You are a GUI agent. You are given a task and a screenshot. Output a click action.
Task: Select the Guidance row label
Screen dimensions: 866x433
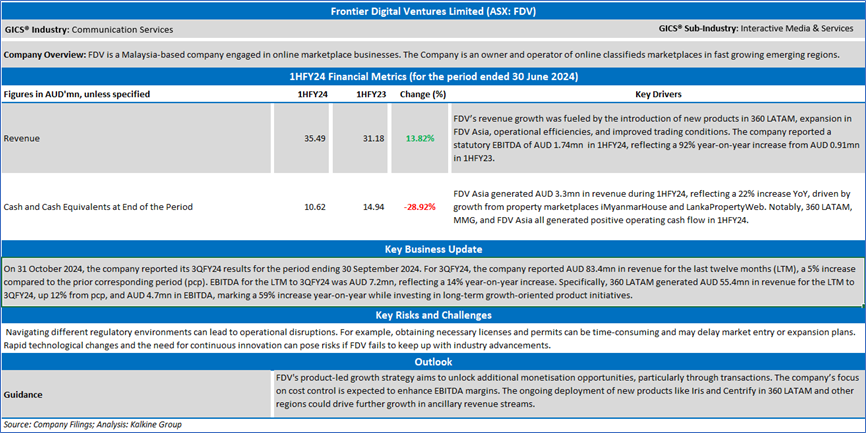pos(23,395)
